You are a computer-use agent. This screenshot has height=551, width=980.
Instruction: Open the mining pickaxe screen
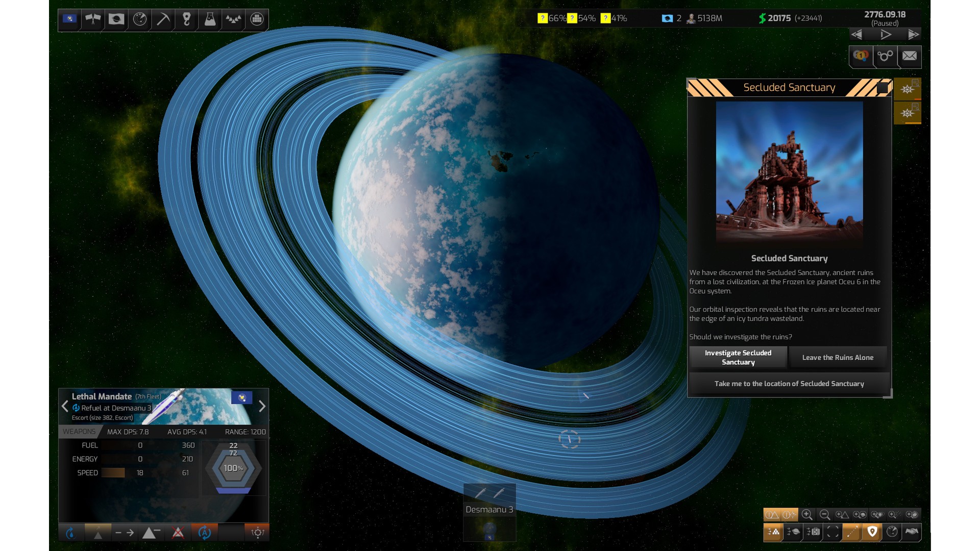coord(163,19)
